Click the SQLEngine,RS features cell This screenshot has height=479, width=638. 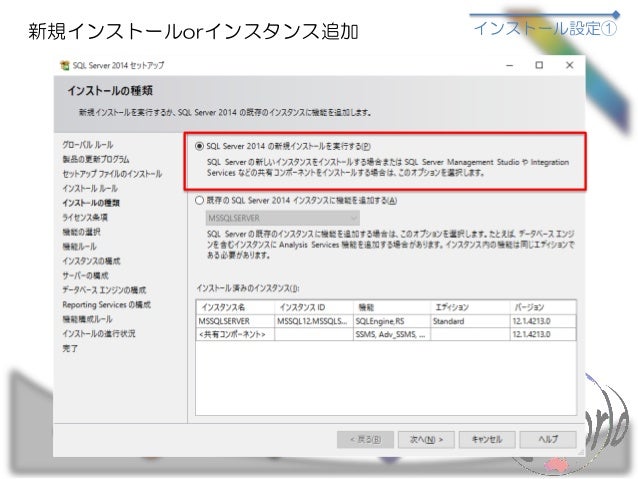[392, 321]
